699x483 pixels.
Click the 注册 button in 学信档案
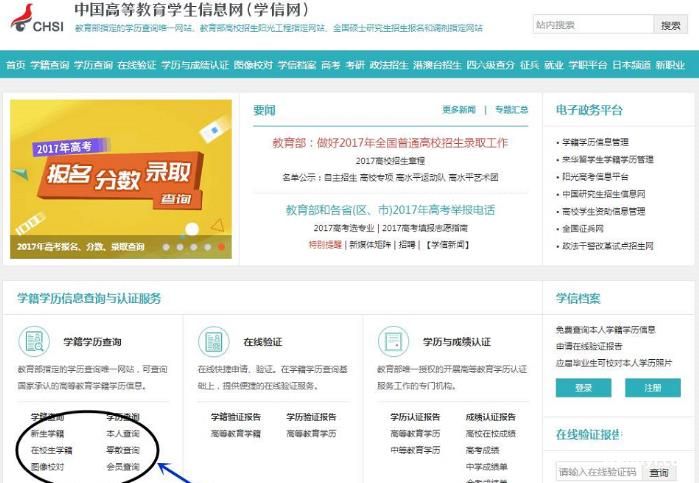pyautogui.click(x=653, y=388)
